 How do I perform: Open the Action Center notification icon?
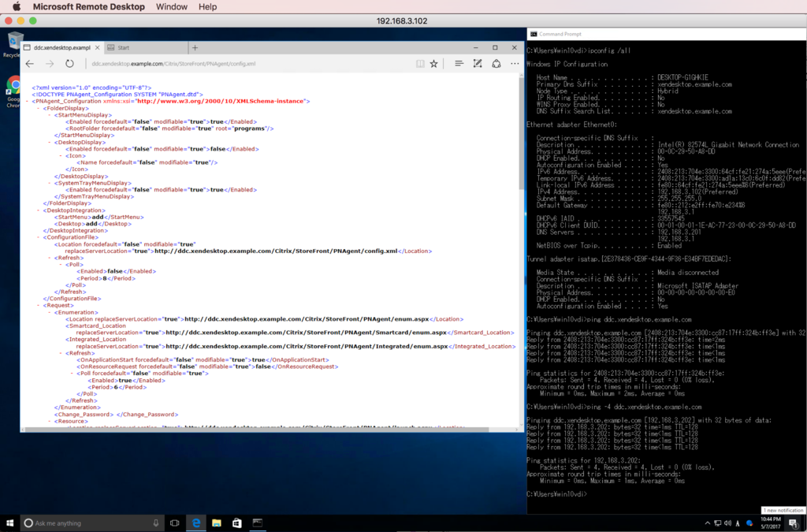[x=794, y=523]
